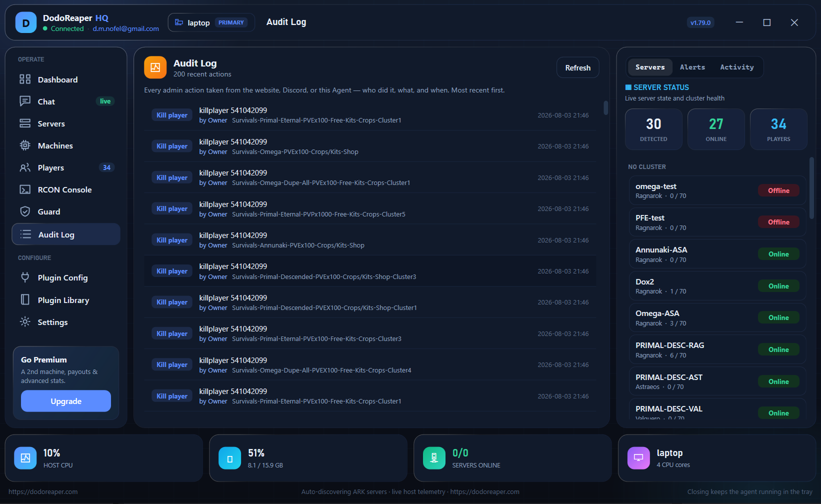This screenshot has width=821, height=504.
Task: Click the orange Audit Log header icon
Action: coord(155,67)
